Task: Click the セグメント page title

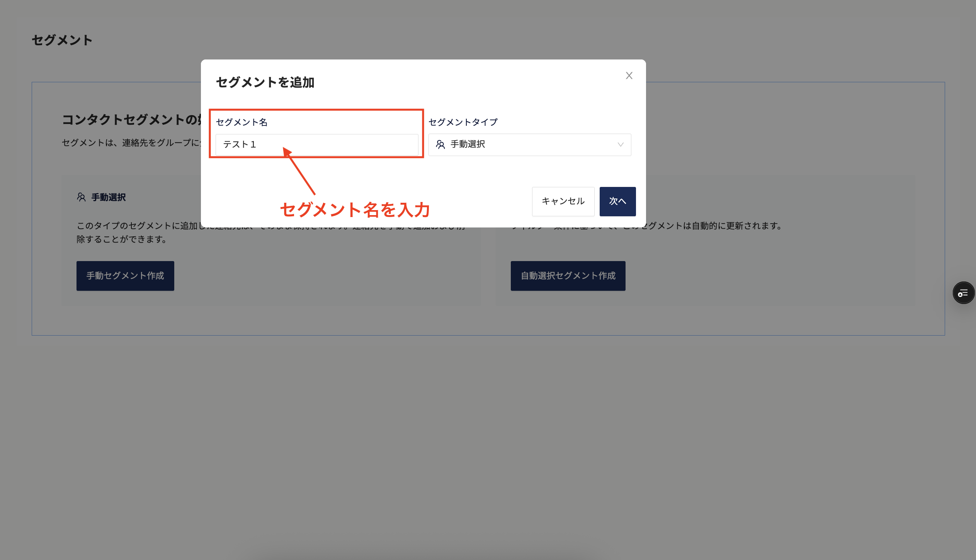Action: [62, 40]
